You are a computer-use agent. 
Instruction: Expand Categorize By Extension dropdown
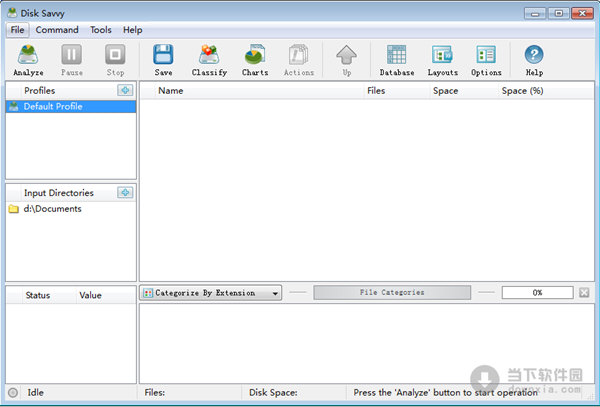(x=210, y=293)
